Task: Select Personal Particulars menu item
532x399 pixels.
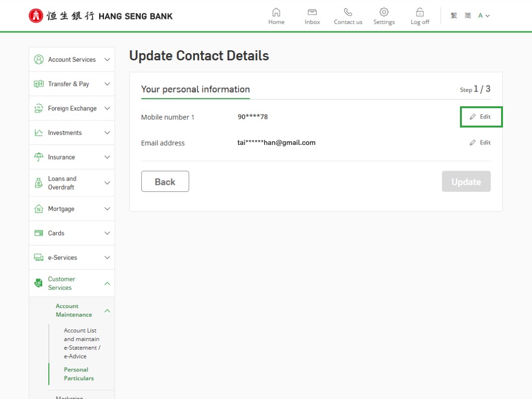Action: tap(79, 374)
